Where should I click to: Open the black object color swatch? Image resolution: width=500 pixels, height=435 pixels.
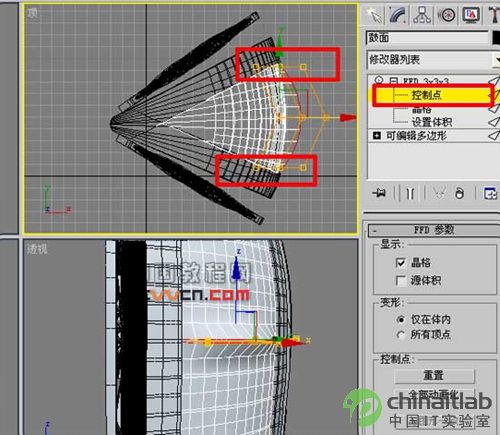click(496, 38)
